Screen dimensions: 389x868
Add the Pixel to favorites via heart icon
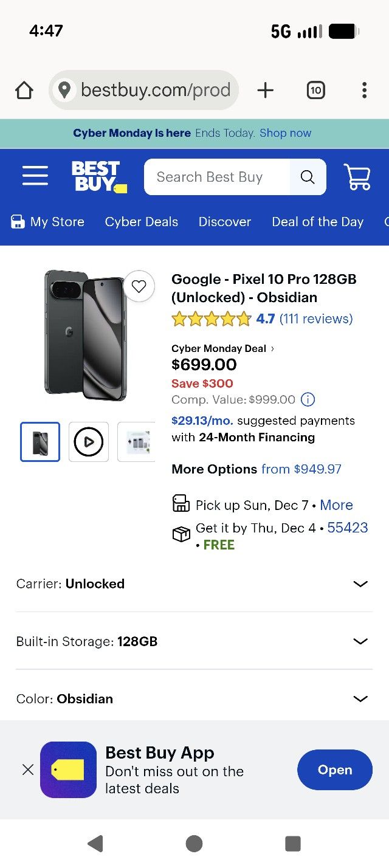point(139,286)
